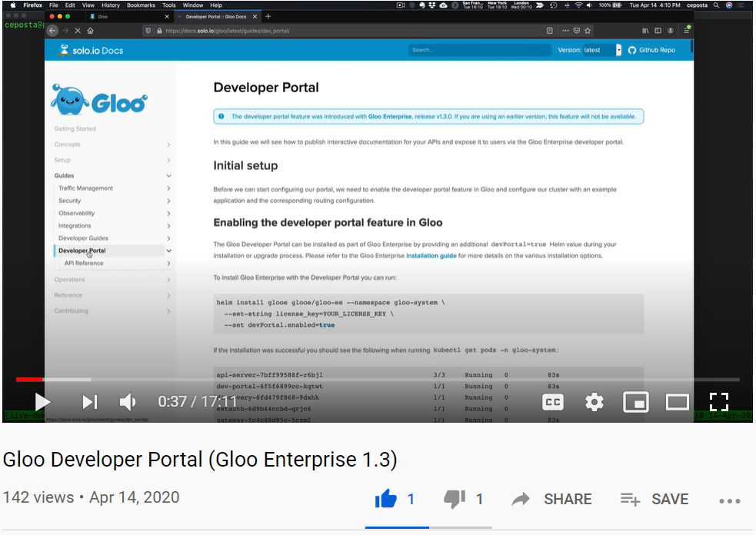The height and width of the screenshot is (535, 756).
Task: Open video settings gear
Action: pos(594,401)
